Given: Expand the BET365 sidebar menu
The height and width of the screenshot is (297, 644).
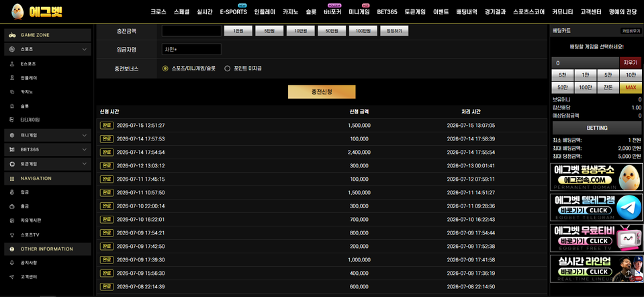Looking at the screenshot, I should [x=84, y=150].
